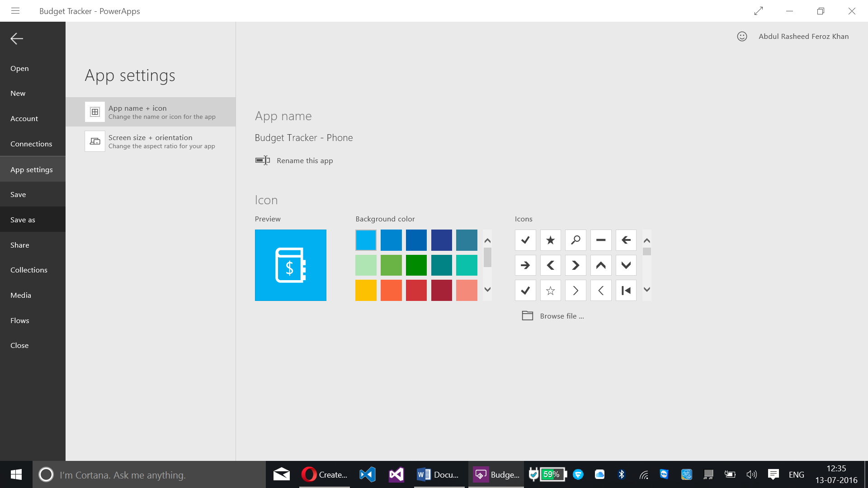
Task: Click Rename this app
Action: [x=305, y=160]
